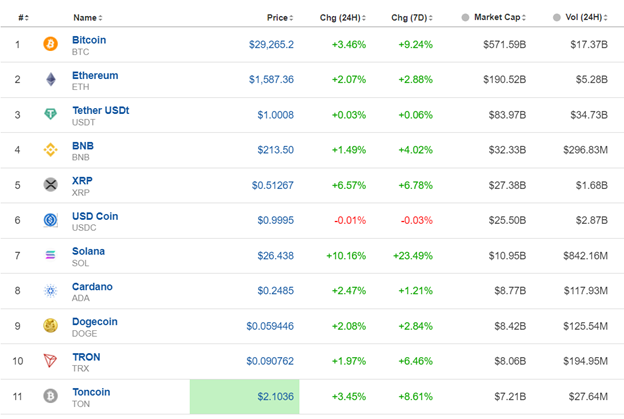Open the Cardano name link
Screen dimensions: 624x419
coord(92,286)
